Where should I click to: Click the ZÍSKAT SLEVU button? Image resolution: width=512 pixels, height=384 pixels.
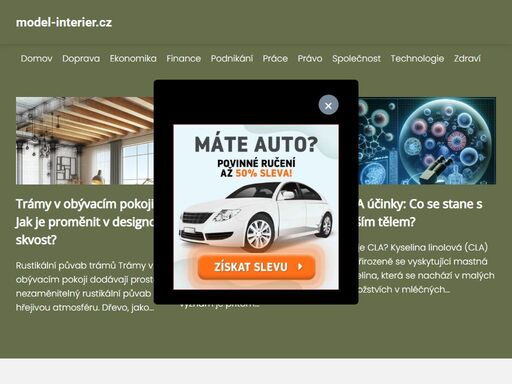pyautogui.click(x=256, y=267)
